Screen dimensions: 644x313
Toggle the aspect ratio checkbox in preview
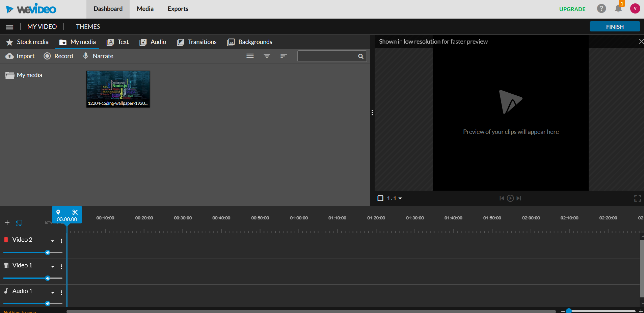pos(380,198)
